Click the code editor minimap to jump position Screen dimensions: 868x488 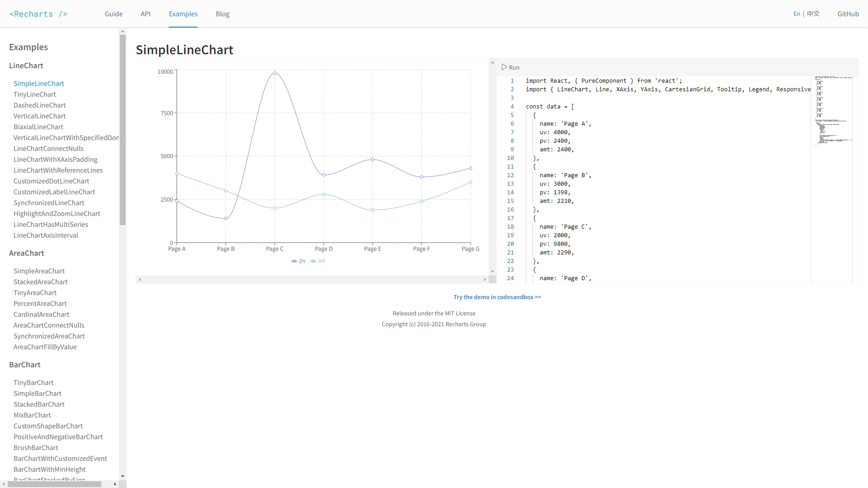point(833,113)
